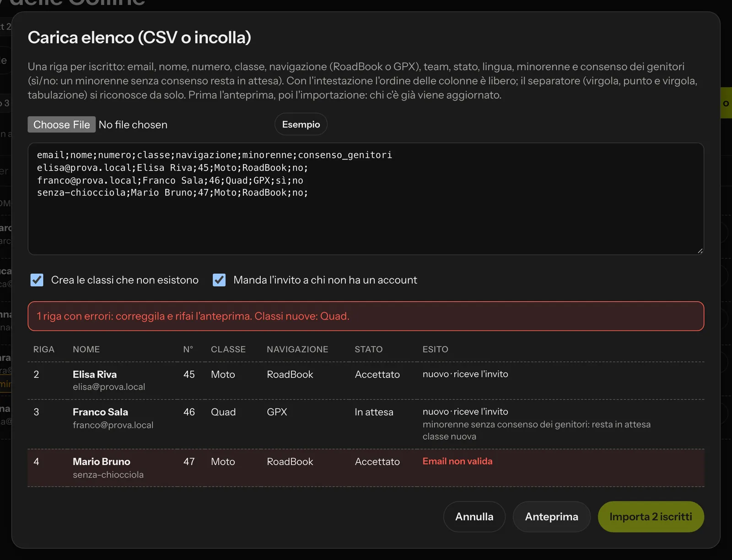Click the 'No file chosen' label

pyautogui.click(x=133, y=125)
